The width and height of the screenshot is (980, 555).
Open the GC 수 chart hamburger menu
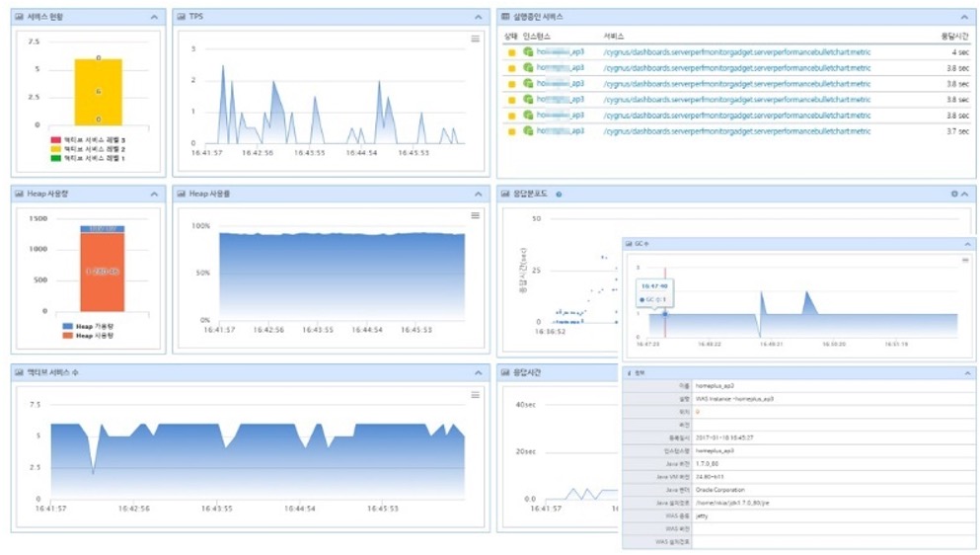coord(965,260)
